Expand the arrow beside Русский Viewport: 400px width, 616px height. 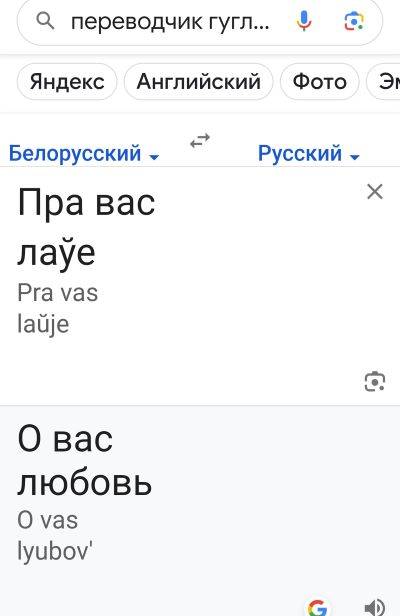354,157
